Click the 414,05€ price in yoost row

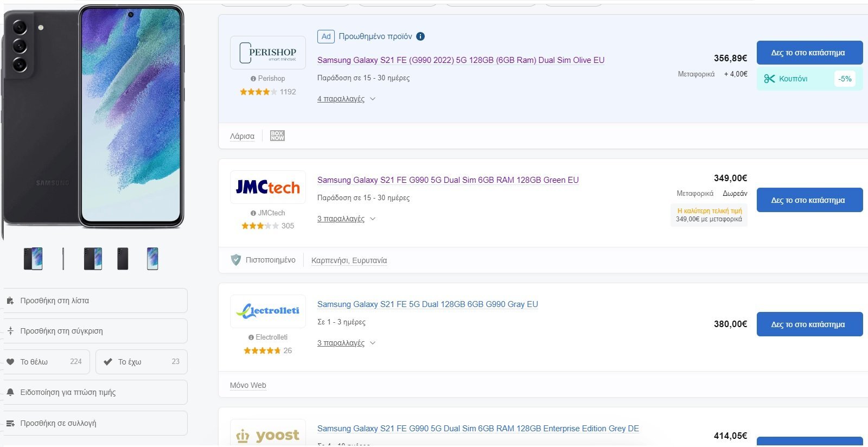pyautogui.click(x=730, y=436)
